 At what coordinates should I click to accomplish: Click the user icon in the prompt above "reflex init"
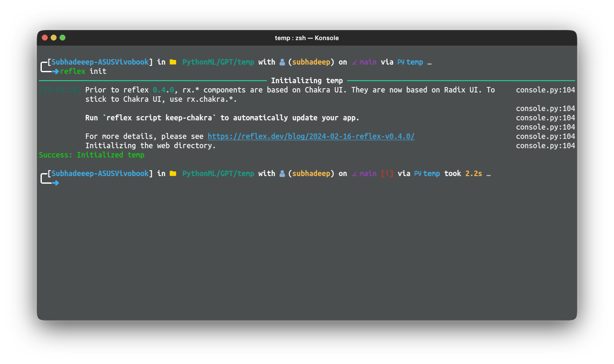click(282, 62)
